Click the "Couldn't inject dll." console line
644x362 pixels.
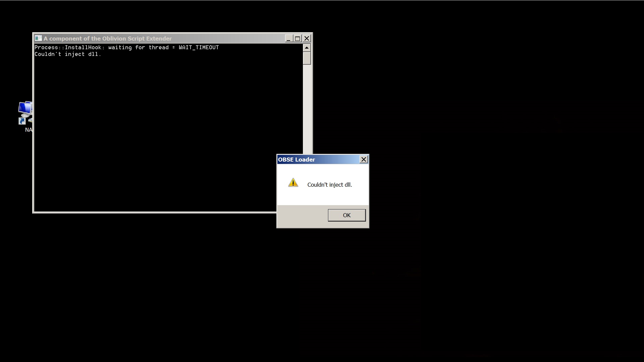click(x=67, y=54)
